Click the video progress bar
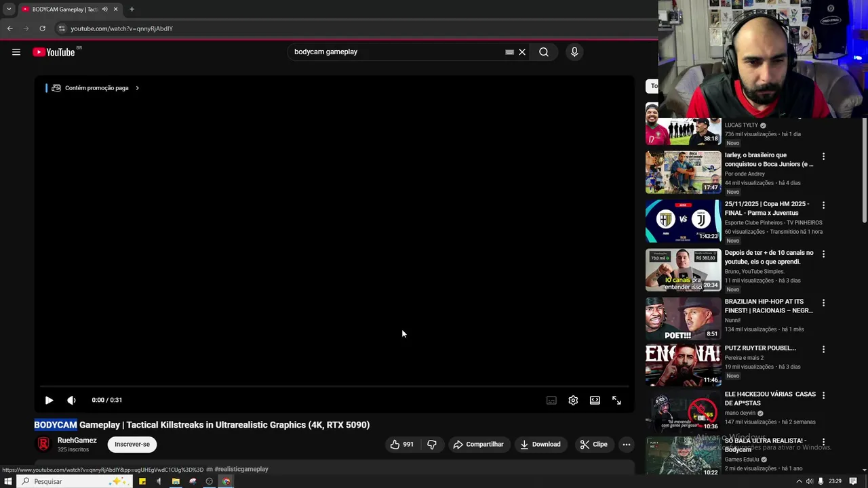The width and height of the screenshot is (868, 488). tap(334, 386)
